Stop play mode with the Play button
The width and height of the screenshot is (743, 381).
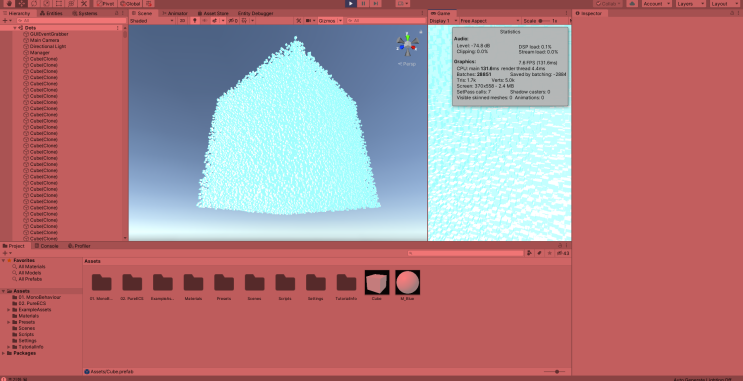pos(351,3)
